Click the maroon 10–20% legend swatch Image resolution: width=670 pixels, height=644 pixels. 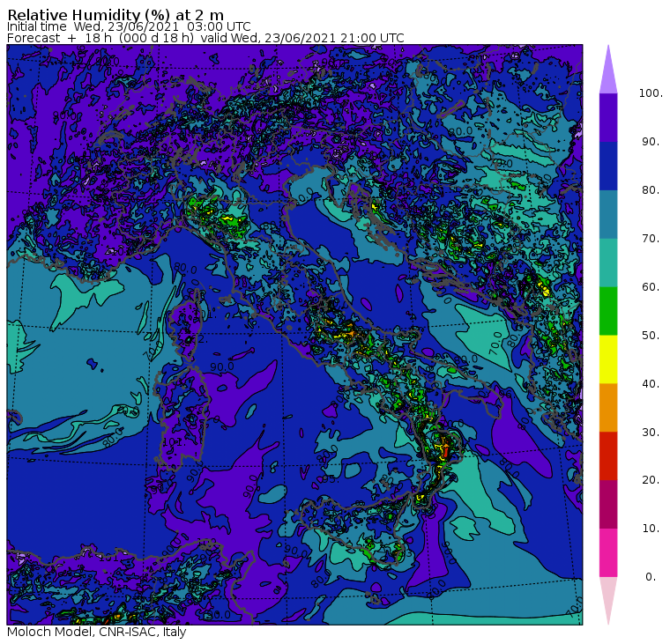pos(608,504)
